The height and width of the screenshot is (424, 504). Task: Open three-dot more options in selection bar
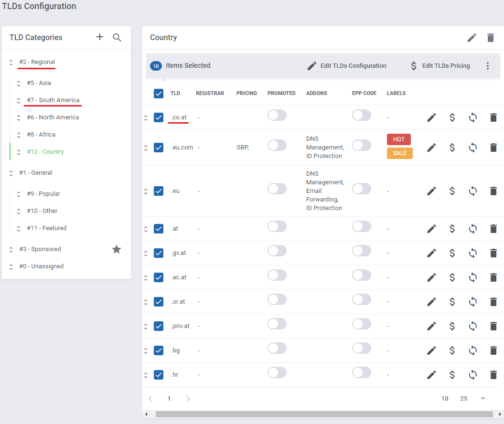pyautogui.click(x=488, y=66)
